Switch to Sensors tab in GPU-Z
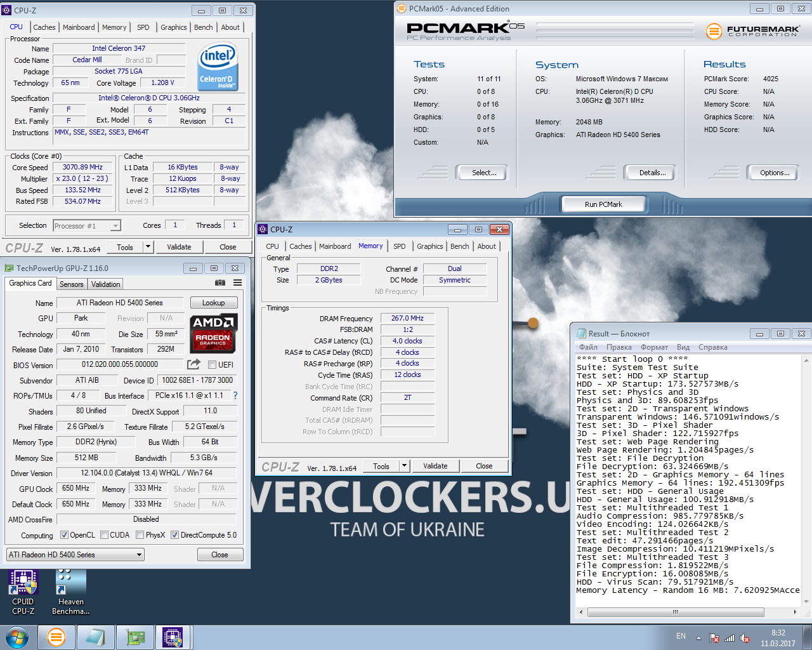 coord(72,284)
